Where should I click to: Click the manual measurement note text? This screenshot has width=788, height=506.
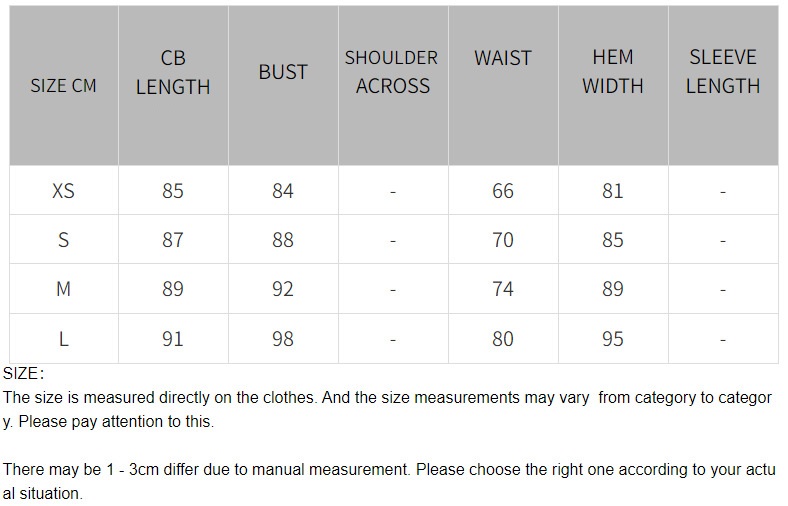(388, 469)
